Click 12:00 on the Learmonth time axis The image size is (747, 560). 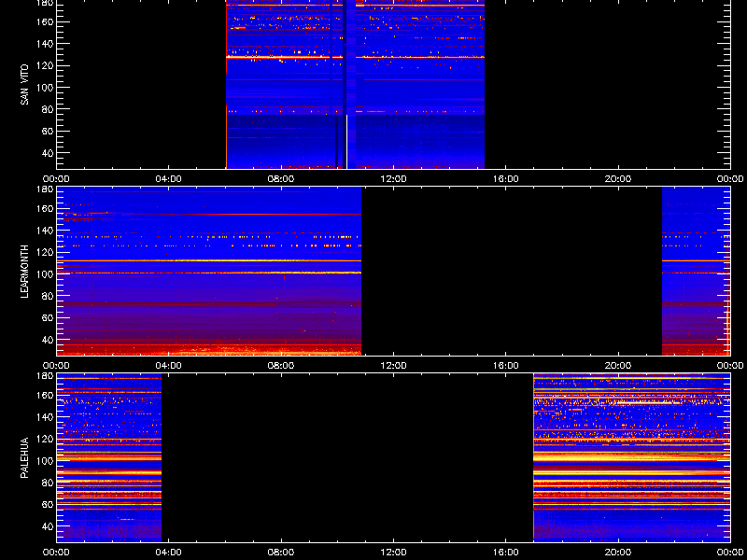[x=393, y=366]
